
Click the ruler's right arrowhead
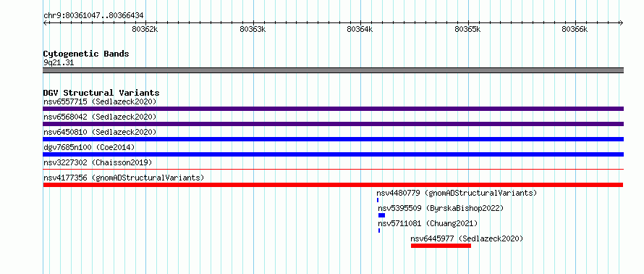click(x=622, y=23)
